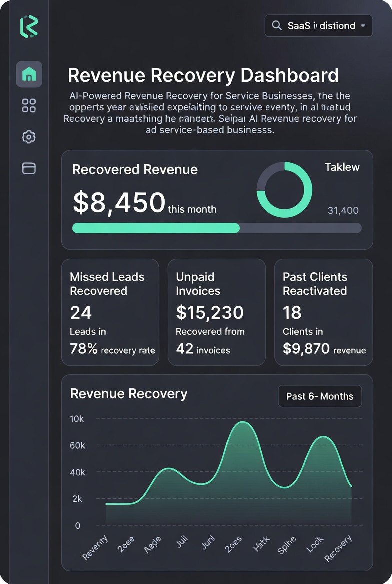Open the four-squares grid icon in the sidebar
Screen dimensions: 392x584
[29, 105]
